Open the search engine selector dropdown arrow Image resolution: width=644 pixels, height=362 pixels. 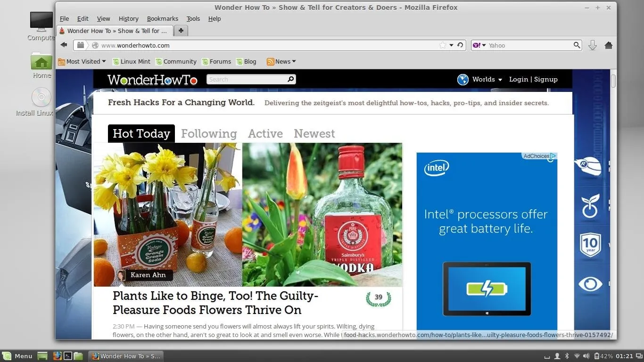(x=484, y=45)
